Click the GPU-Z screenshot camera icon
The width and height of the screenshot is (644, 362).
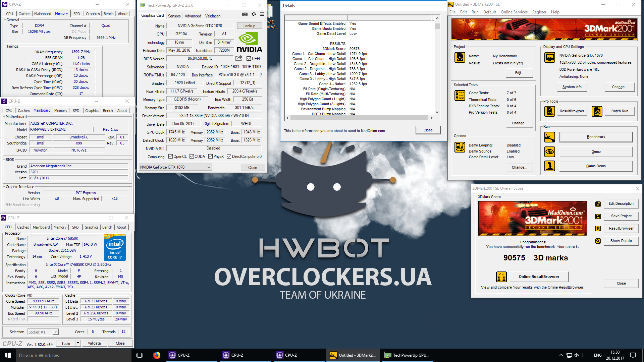pyautogui.click(x=245, y=14)
